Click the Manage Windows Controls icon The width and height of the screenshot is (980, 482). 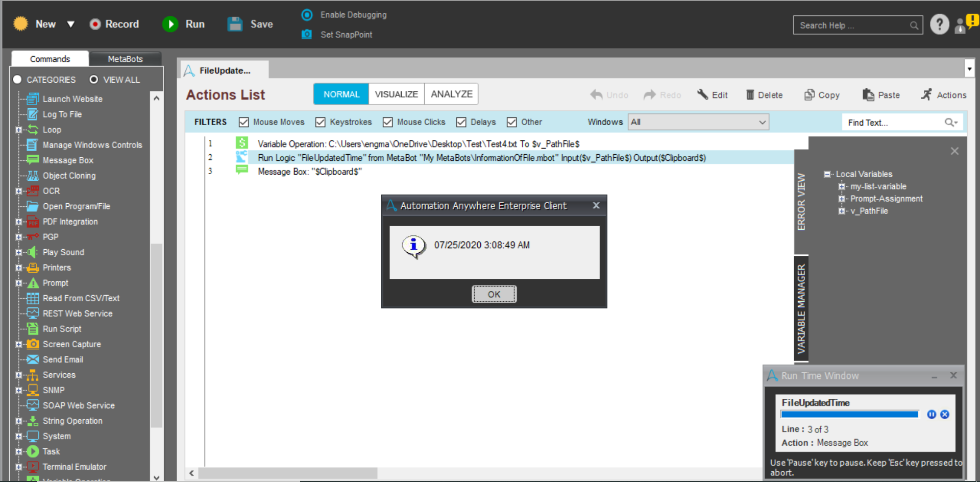(33, 144)
